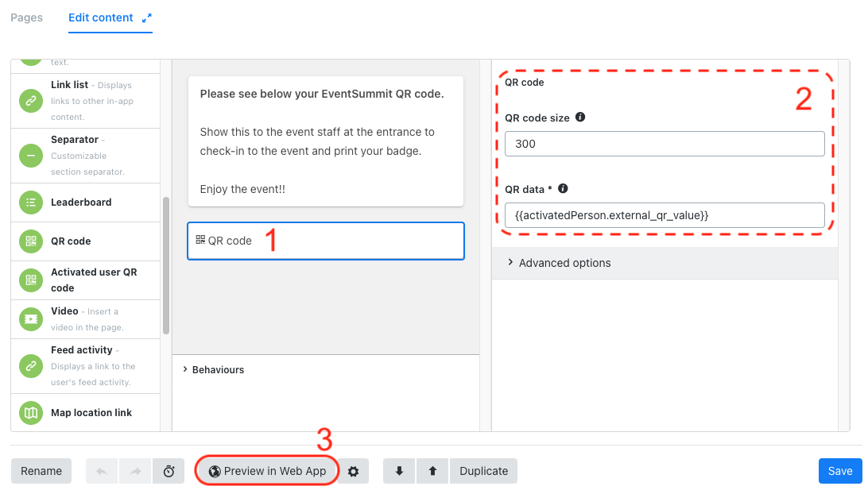
Task: Switch to the Pages tab
Action: click(x=26, y=17)
